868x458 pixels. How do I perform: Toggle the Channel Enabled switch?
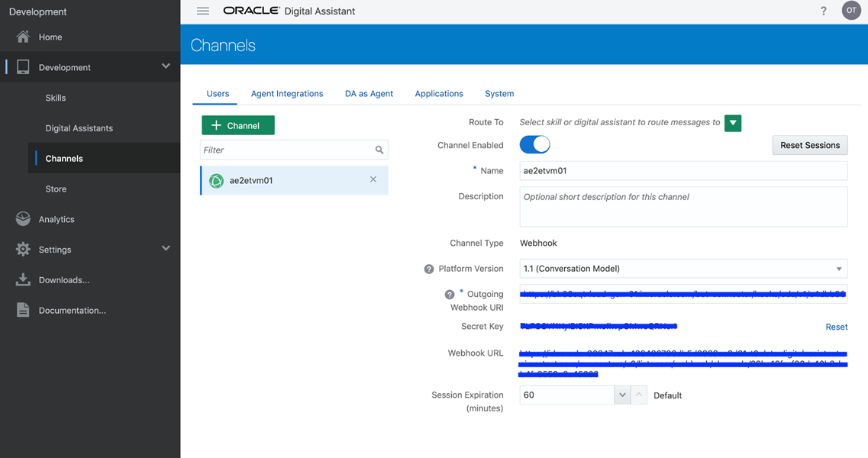[534, 145]
